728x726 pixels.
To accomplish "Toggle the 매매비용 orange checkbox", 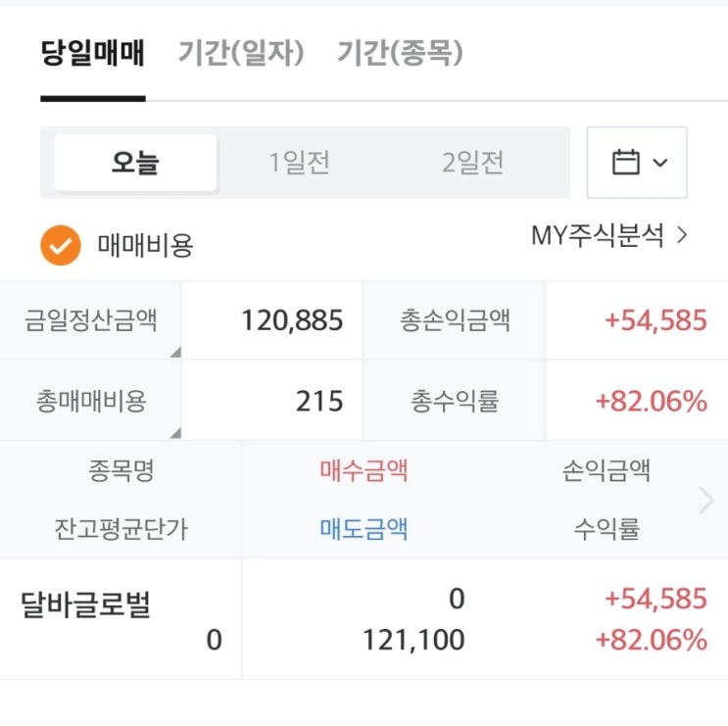I will (60, 246).
